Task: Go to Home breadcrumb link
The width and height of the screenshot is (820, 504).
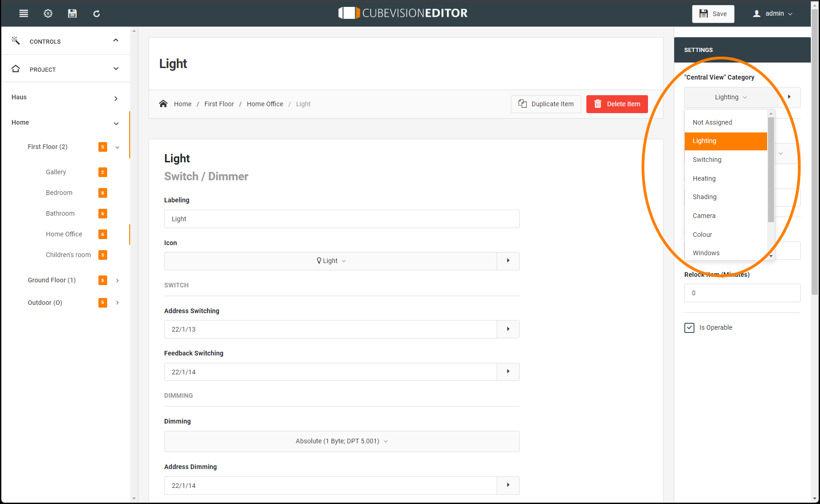Action: pyautogui.click(x=183, y=104)
